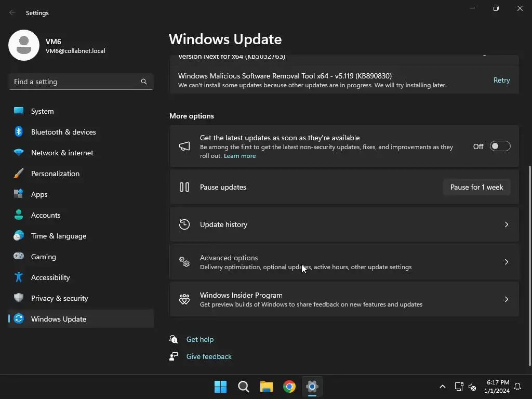The image size is (532, 399).
Task: Open the notification bell
Action: [x=518, y=387]
